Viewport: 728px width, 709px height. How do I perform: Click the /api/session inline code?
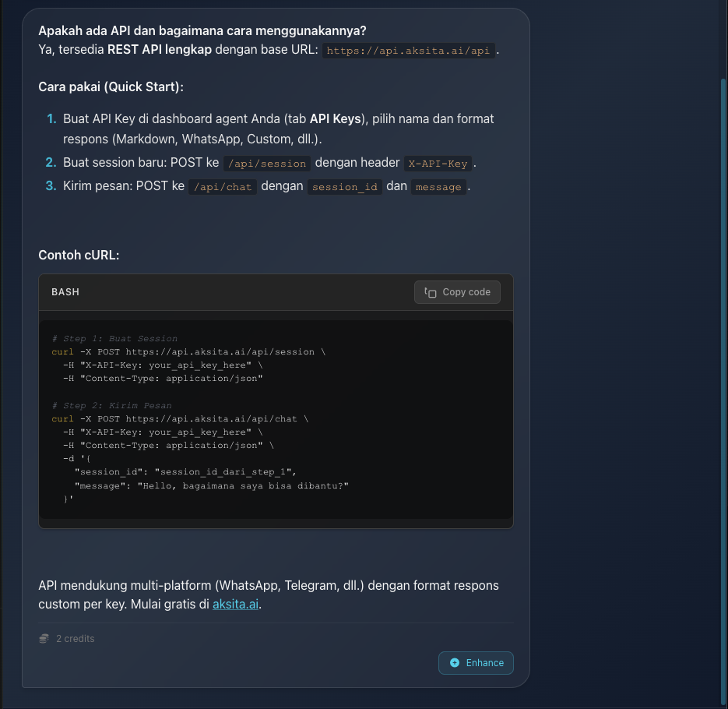(266, 164)
